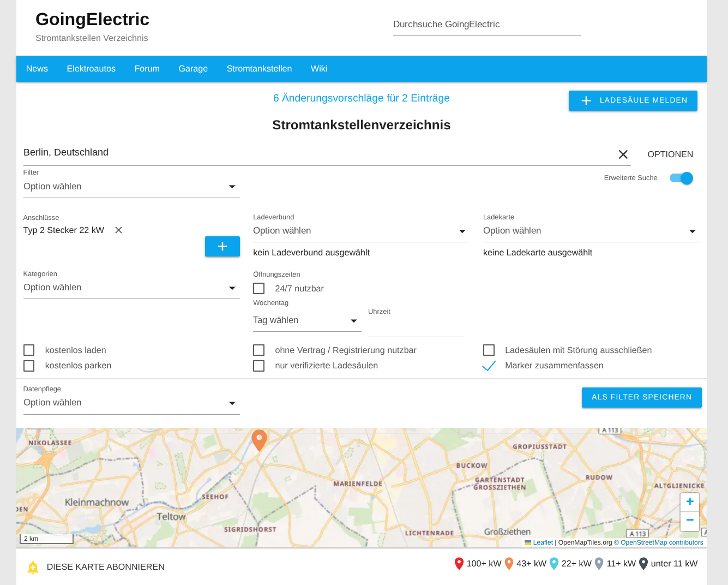The width and height of the screenshot is (728, 585).
Task: Zoom in on the map
Action: click(x=689, y=502)
